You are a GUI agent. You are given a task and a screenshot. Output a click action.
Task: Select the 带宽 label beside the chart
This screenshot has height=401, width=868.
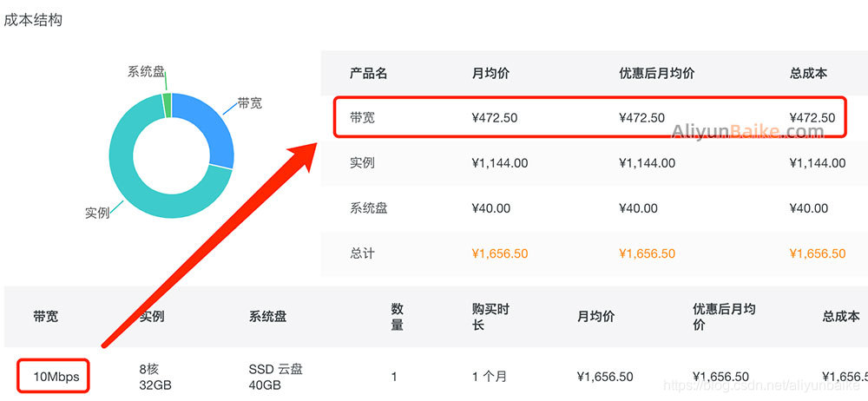coord(250,103)
